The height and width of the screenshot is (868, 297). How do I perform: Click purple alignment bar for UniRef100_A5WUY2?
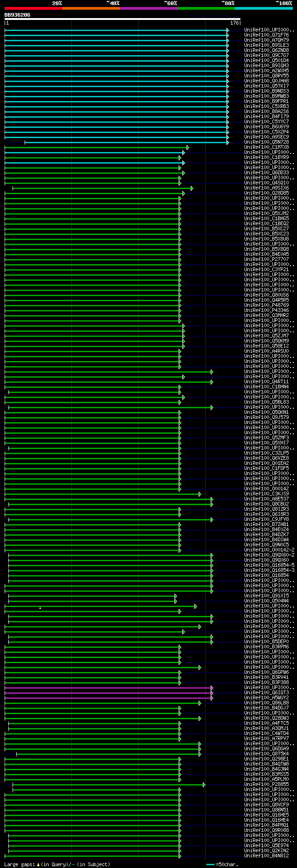(x=109, y=698)
